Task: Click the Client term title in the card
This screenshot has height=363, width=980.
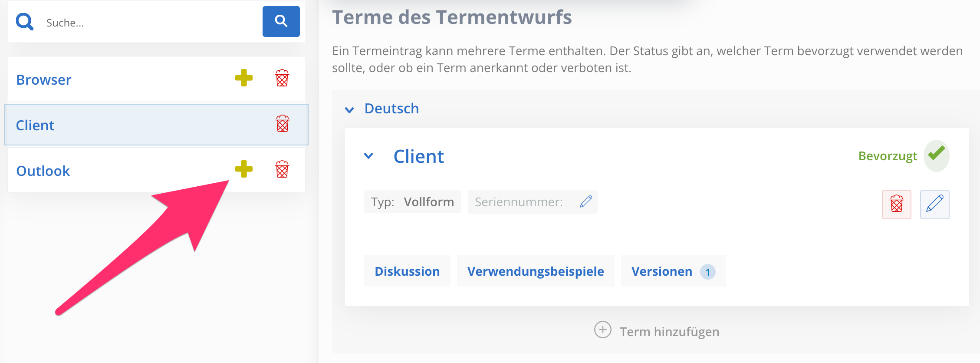Action: pos(418,156)
